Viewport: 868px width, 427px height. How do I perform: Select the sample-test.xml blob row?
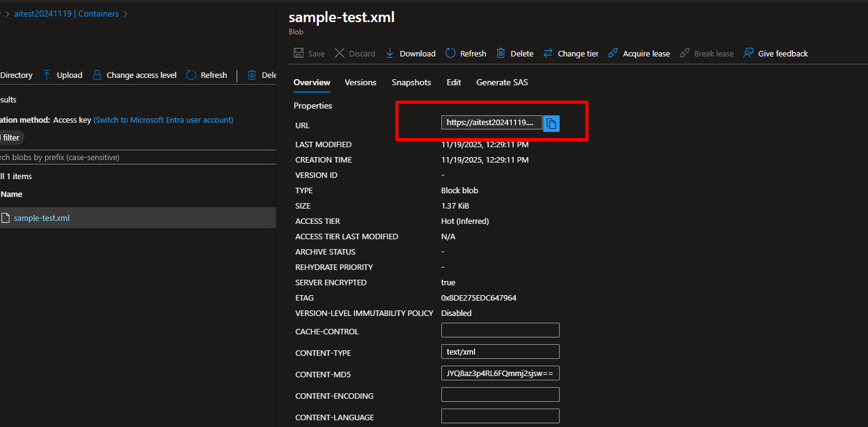42,218
